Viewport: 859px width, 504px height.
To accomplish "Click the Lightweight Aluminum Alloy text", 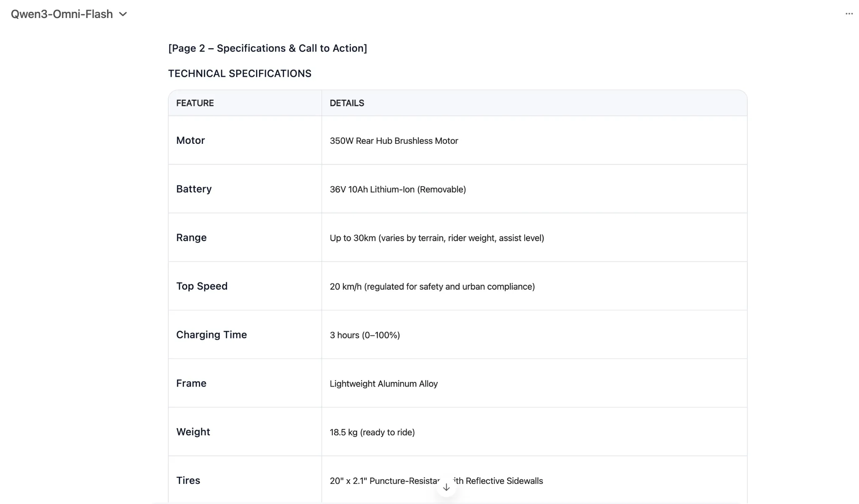I will (384, 384).
